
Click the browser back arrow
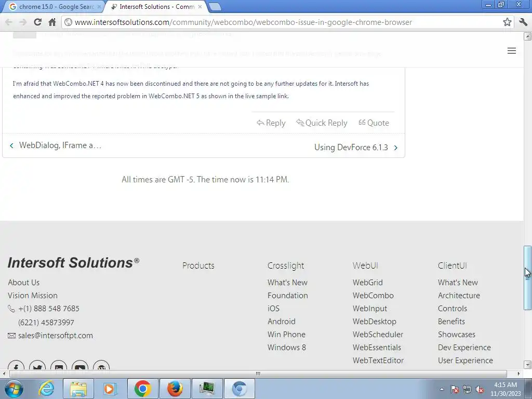pyautogui.click(x=9, y=22)
